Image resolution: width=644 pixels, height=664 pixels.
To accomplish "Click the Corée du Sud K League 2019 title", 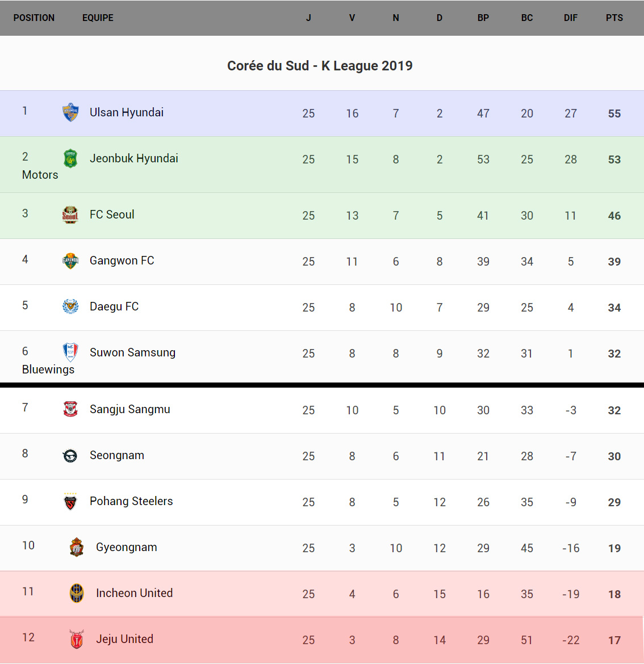I will point(320,66).
